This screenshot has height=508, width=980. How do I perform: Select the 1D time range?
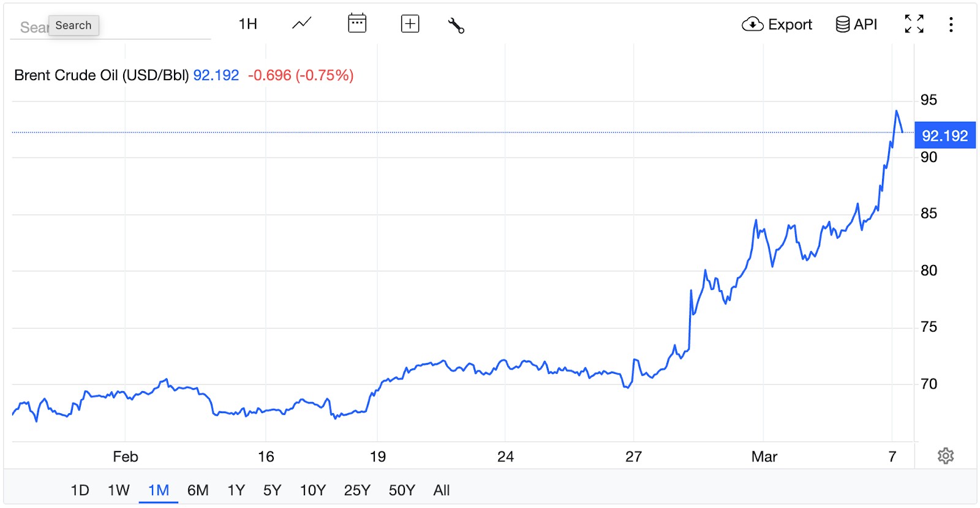pyautogui.click(x=80, y=490)
